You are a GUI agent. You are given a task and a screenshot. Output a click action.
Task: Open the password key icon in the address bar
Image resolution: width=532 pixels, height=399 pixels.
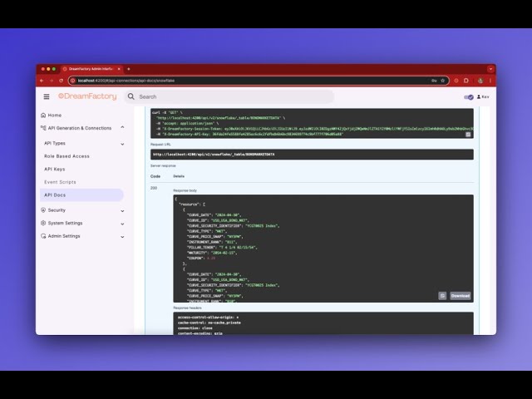434,81
